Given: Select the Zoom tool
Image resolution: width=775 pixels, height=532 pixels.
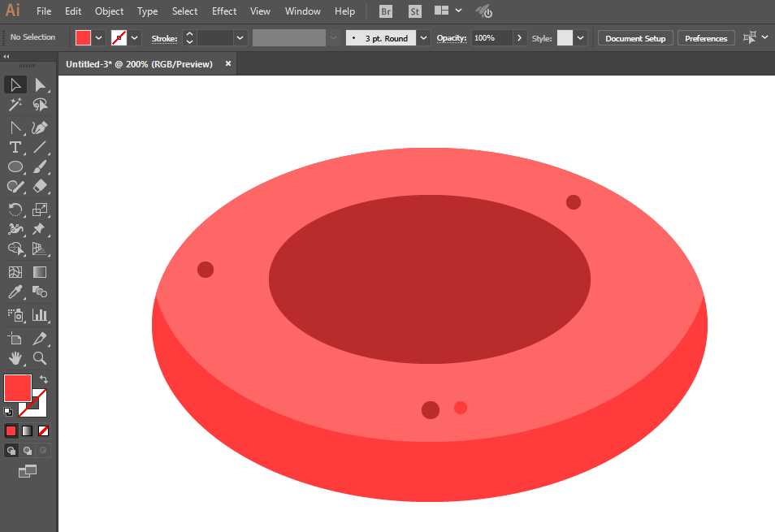Looking at the screenshot, I should [x=39, y=358].
